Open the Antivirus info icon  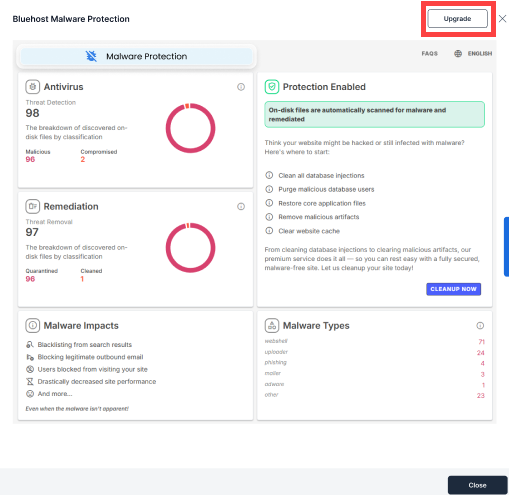(241, 87)
